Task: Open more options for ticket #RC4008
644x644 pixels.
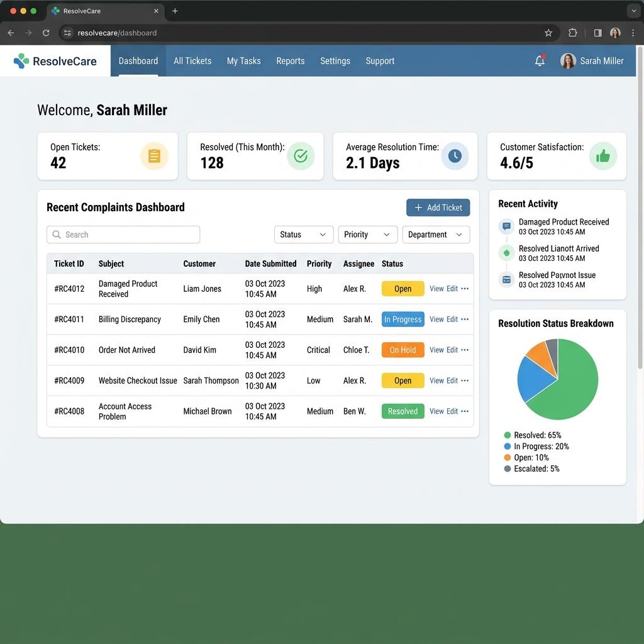Action: (465, 411)
